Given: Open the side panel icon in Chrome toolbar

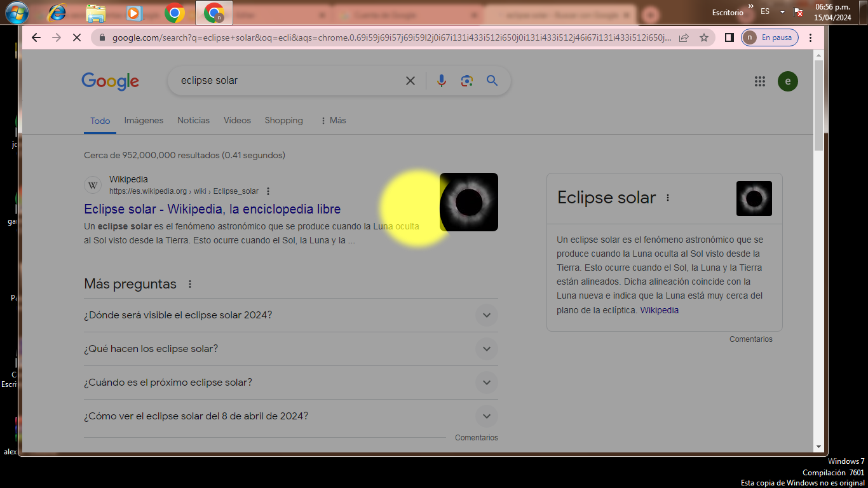Looking at the screenshot, I should 729,37.
